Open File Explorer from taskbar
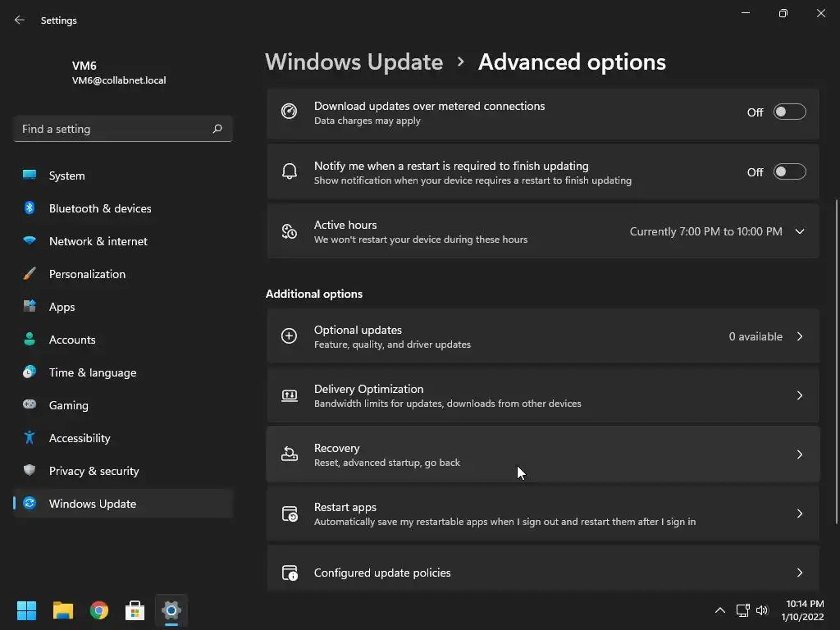The image size is (840, 630). [x=62, y=610]
